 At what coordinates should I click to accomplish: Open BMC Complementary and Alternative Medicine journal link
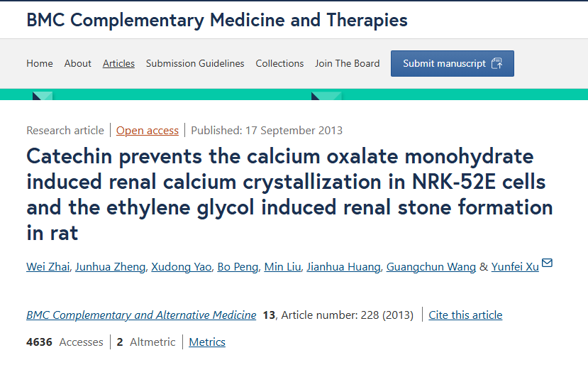(141, 315)
